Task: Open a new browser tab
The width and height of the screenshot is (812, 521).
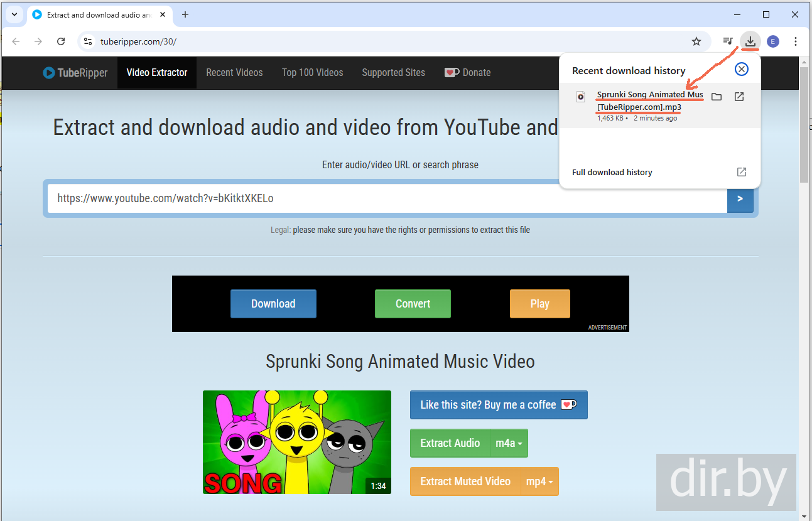Action: point(185,14)
